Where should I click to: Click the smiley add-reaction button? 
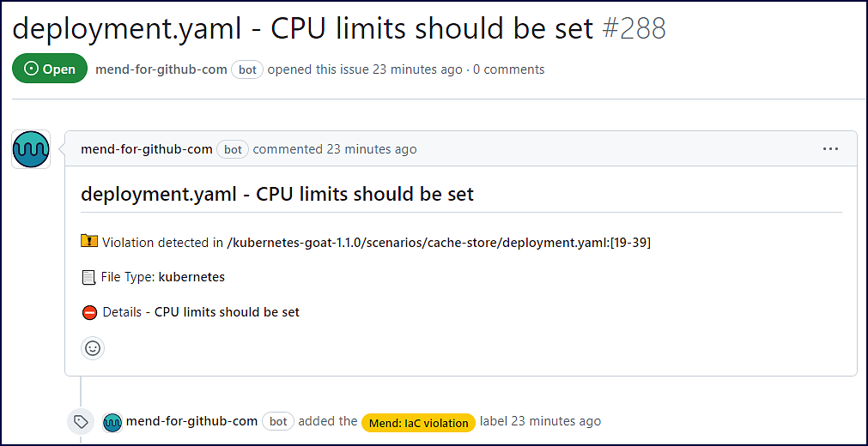[93, 347]
